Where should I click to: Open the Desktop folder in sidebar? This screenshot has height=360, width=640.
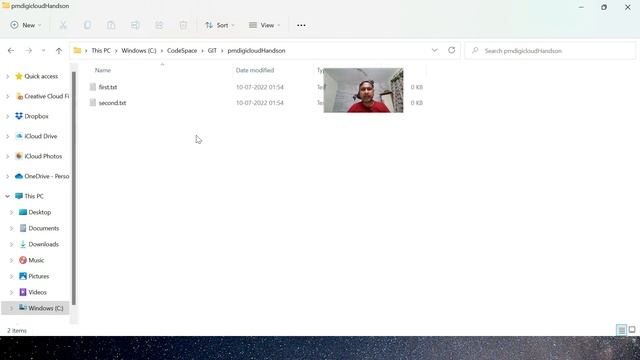point(40,212)
